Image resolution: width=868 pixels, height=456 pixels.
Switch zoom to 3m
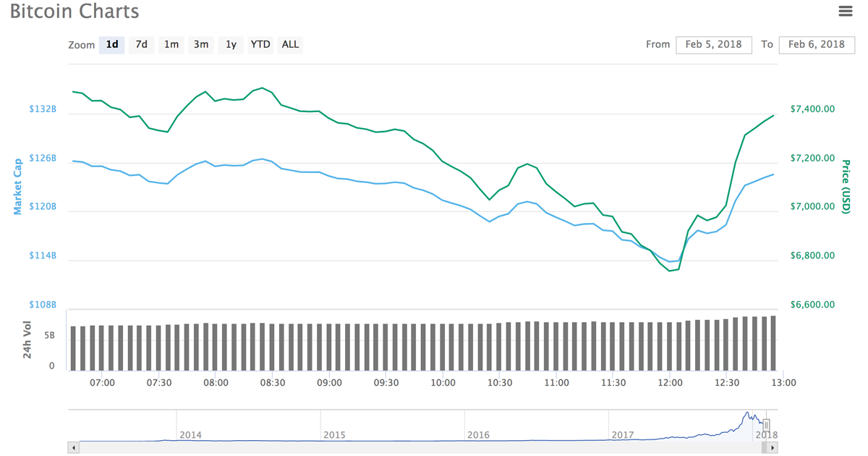coord(201,44)
